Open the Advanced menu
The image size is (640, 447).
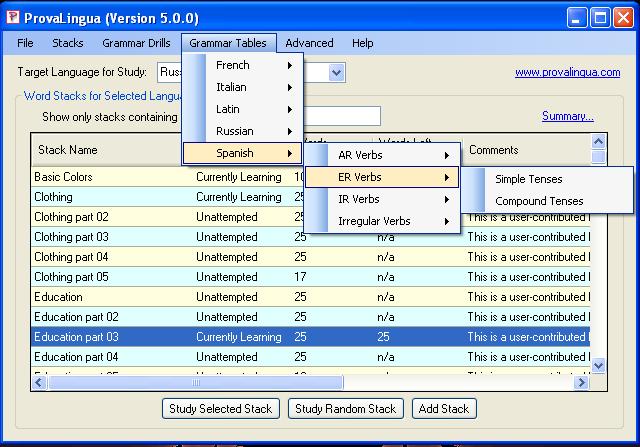pyautogui.click(x=309, y=43)
